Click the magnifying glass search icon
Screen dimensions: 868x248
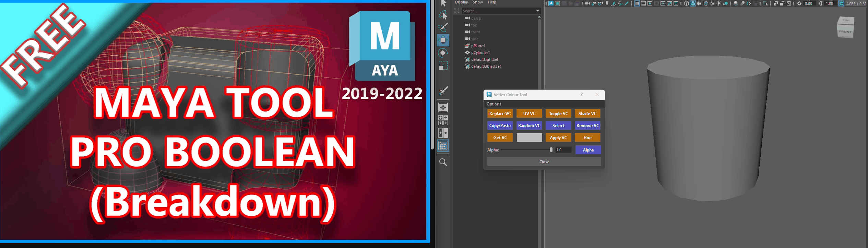(443, 162)
